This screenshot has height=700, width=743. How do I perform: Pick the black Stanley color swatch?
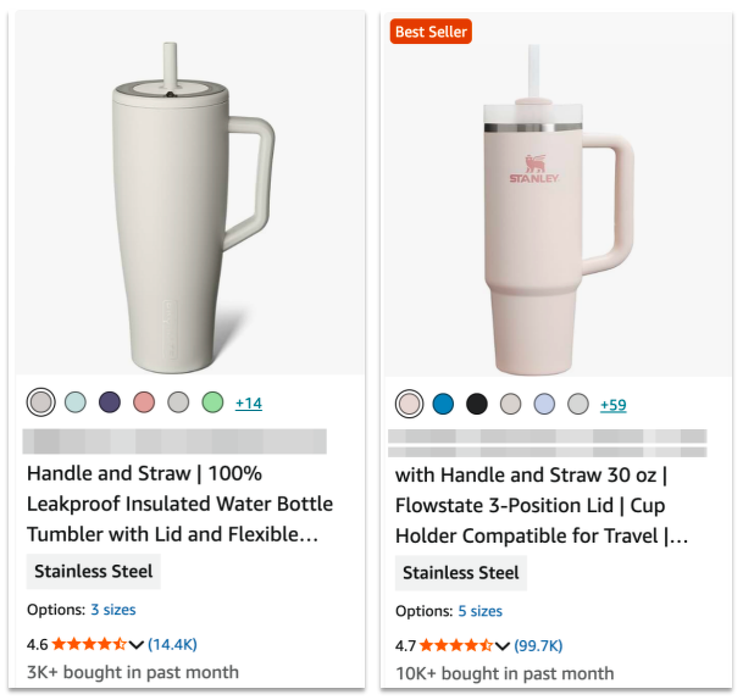tap(477, 404)
